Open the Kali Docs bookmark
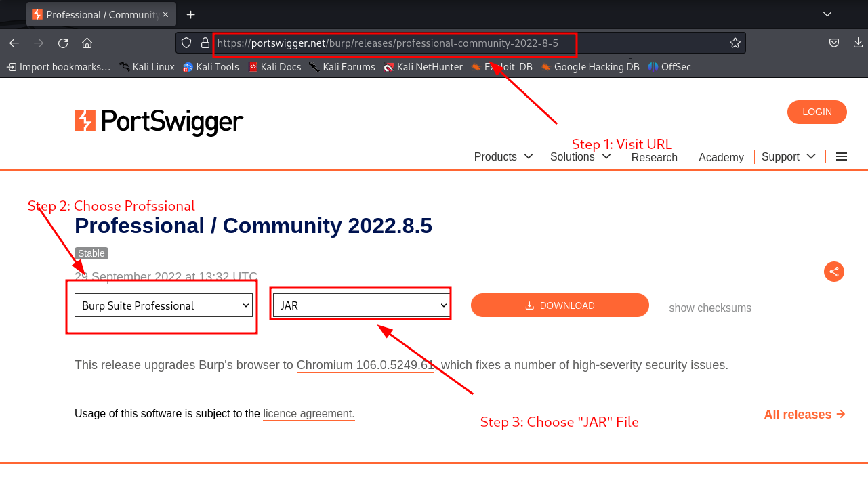This screenshot has height=487, width=868. (274, 67)
